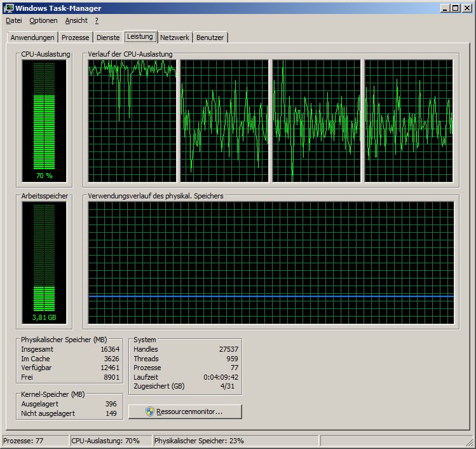Image resolution: width=476 pixels, height=449 pixels.
Task: Click 'Verwendungsverlauf des physikal. Speichers' heading
Action: (156, 196)
